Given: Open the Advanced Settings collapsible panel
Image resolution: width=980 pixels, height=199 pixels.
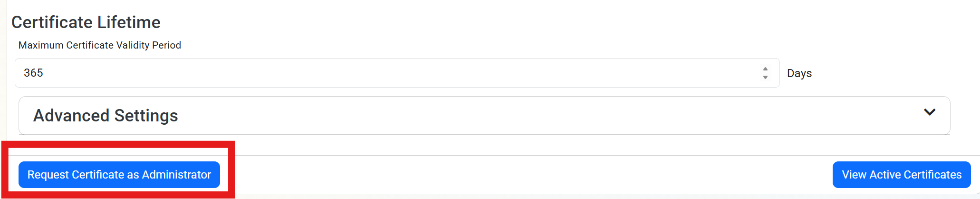Looking at the screenshot, I should click(484, 116).
